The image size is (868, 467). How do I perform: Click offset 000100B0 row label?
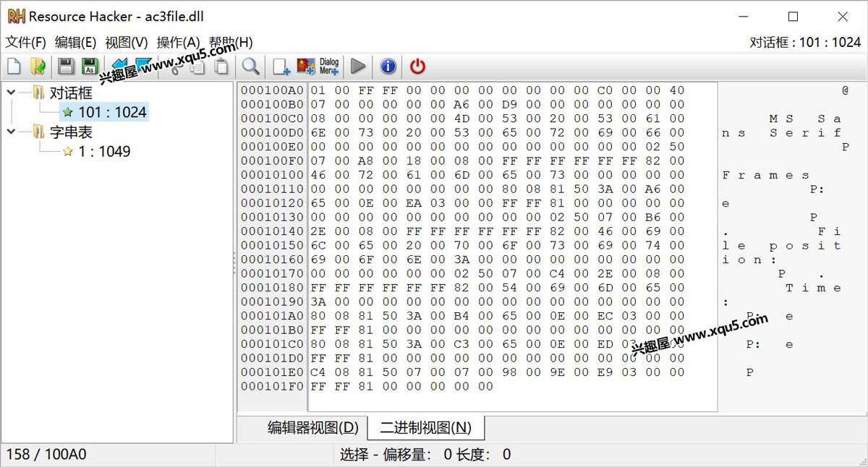pyautogui.click(x=273, y=104)
